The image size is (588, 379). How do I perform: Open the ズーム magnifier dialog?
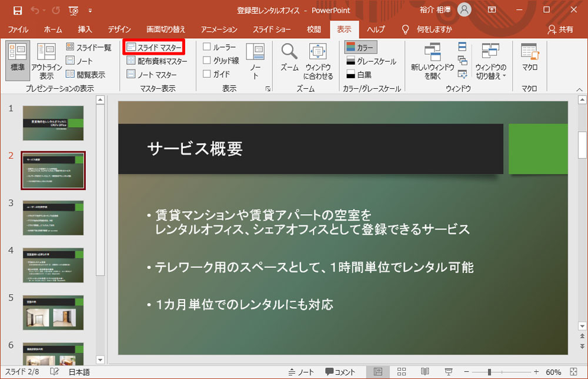[289, 58]
